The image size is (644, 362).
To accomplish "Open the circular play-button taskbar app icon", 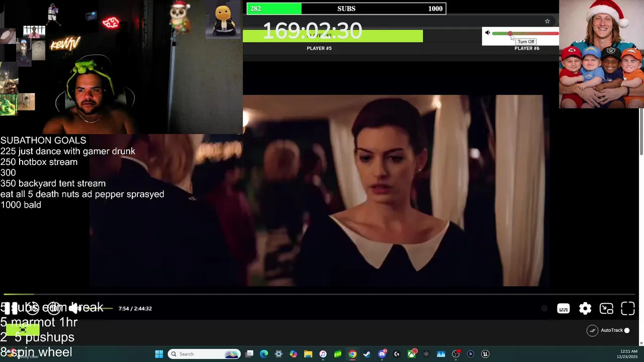I will [470, 354].
